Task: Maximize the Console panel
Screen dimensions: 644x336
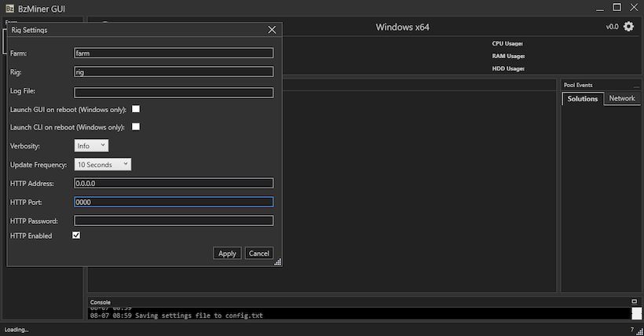Action: [x=634, y=301]
